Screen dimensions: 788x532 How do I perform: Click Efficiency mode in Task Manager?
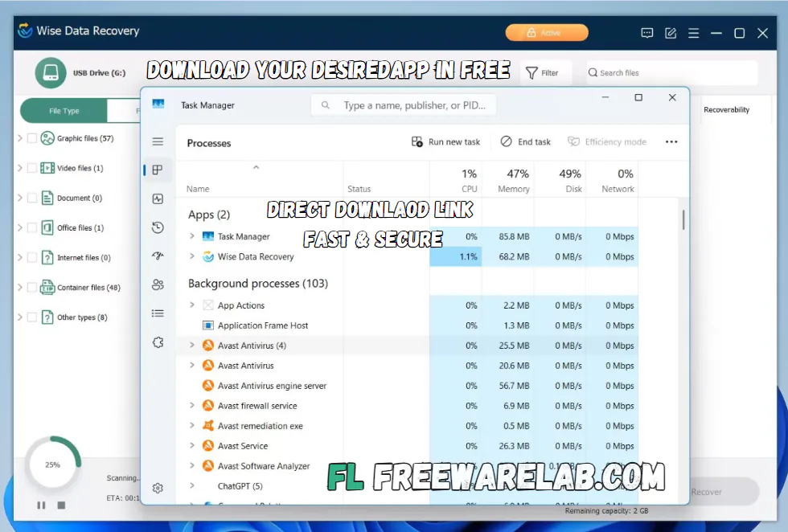607,142
